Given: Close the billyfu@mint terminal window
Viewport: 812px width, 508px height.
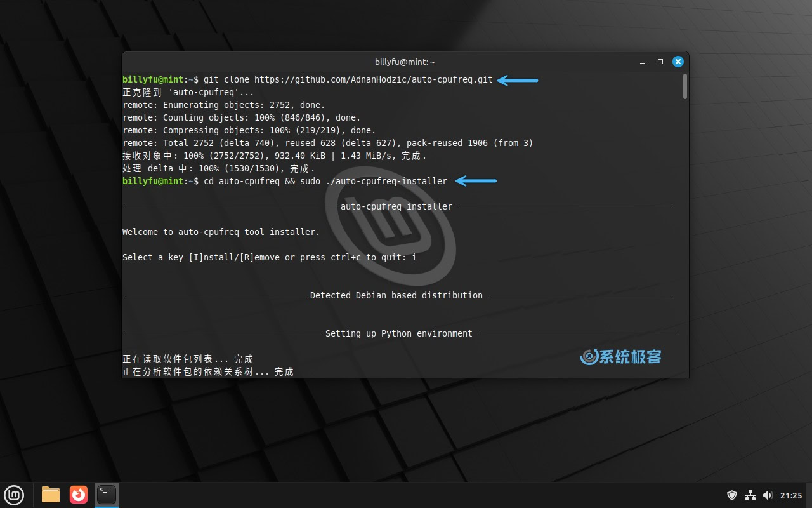Looking at the screenshot, I should (x=678, y=62).
